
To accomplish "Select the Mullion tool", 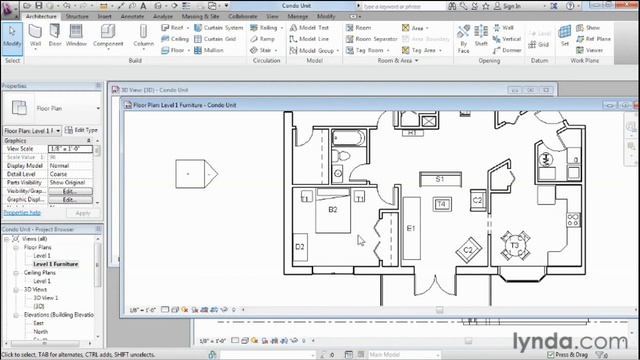I will [x=209, y=50].
